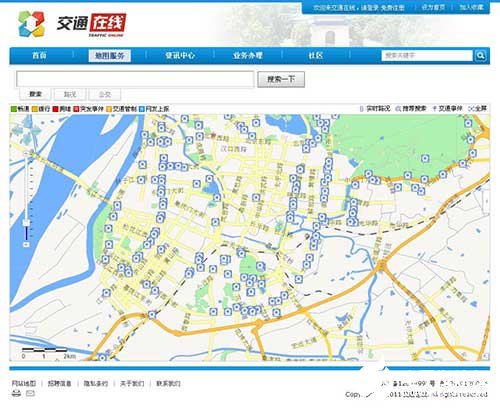Switch the map to 全屏 fullscreen

pos(477,108)
